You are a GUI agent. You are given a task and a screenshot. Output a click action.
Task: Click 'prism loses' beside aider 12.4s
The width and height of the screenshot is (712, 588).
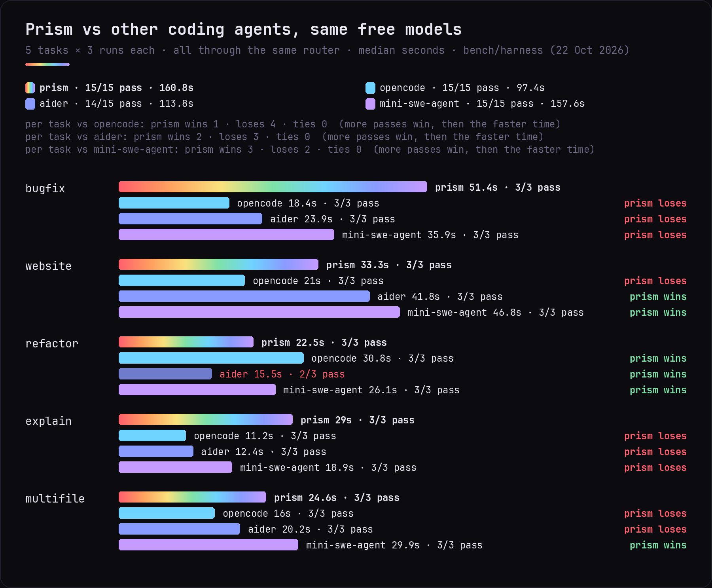click(x=655, y=452)
